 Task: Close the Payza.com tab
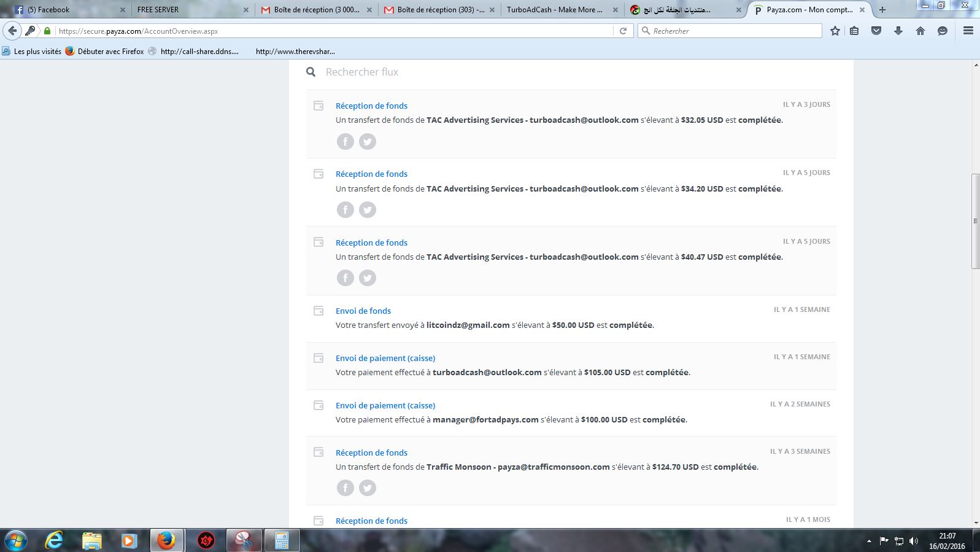point(862,10)
